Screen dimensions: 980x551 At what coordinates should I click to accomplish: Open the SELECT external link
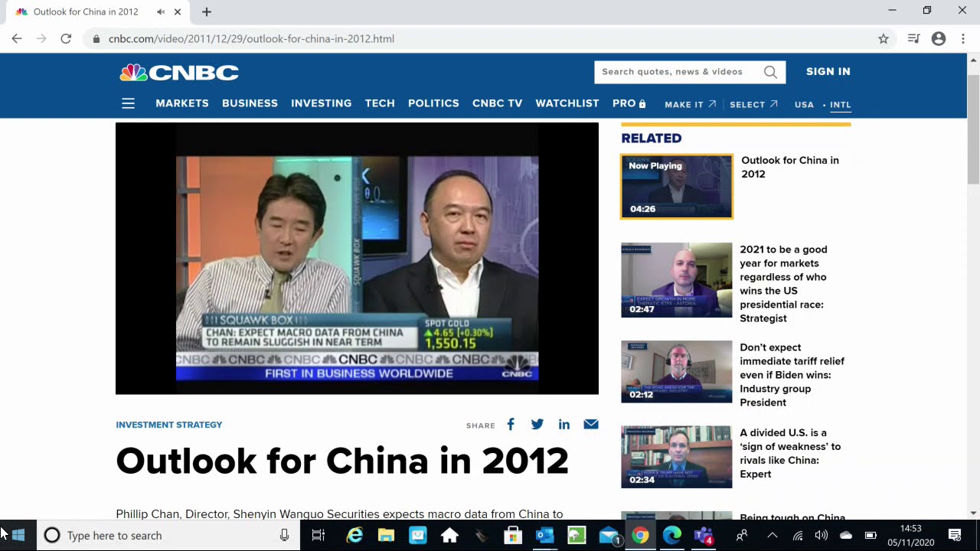click(x=753, y=104)
